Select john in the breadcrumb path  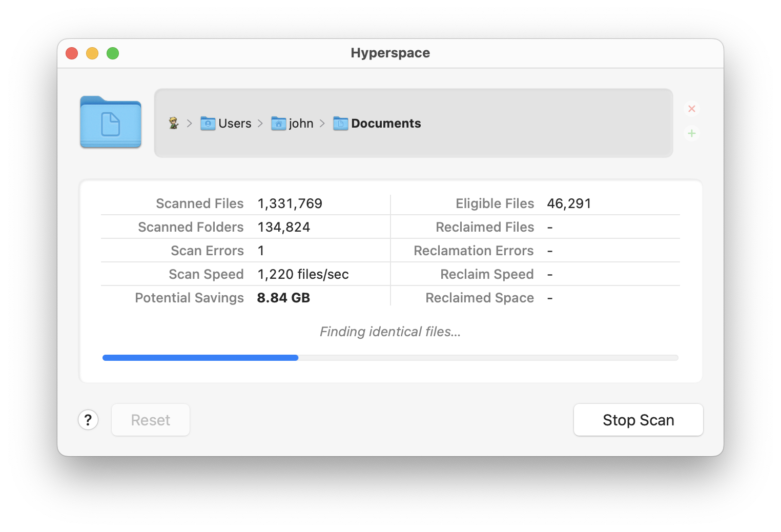click(x=301, y=124)
